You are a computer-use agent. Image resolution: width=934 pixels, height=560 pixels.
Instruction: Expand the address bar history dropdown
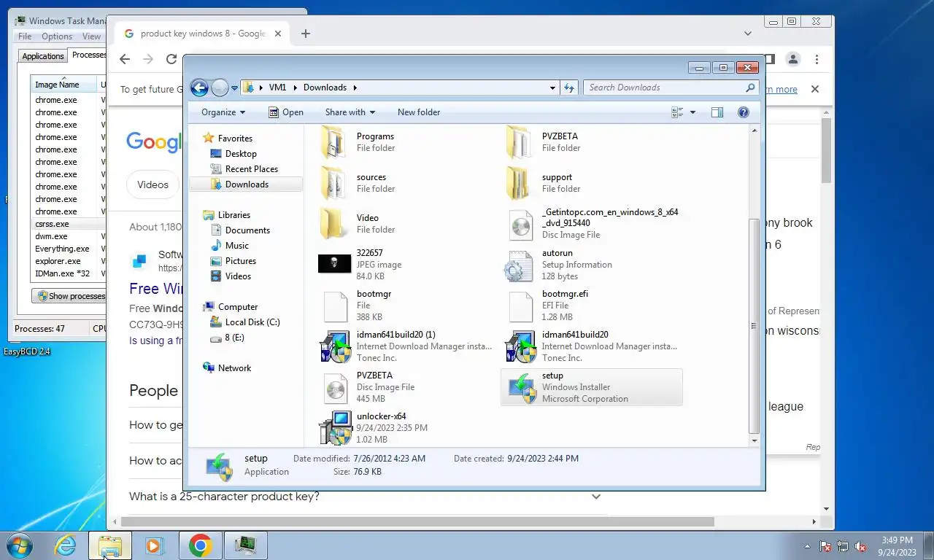(552, 87)
